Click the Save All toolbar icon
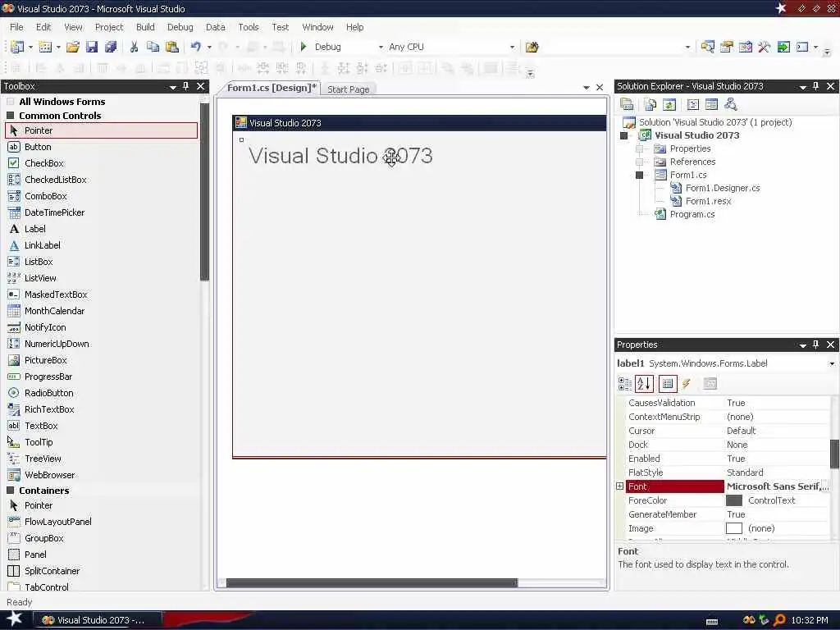The width and height of the screenshot is (840, 630). (x=111, y=47)
